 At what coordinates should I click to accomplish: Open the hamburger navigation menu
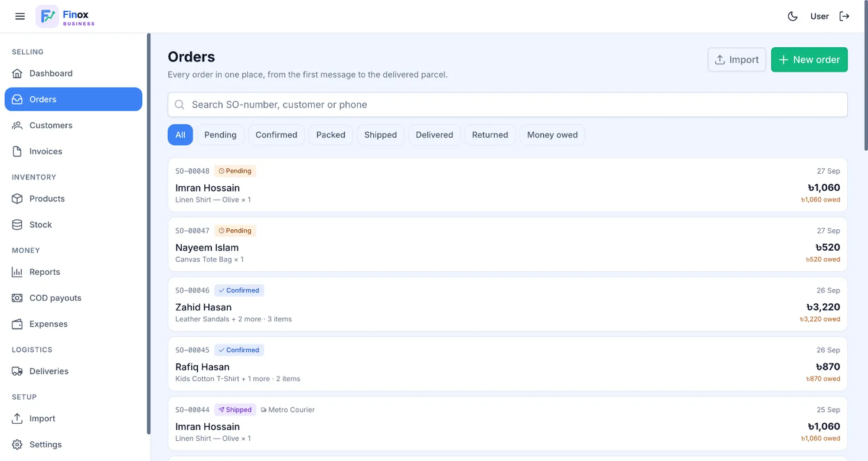pos(20,16)
